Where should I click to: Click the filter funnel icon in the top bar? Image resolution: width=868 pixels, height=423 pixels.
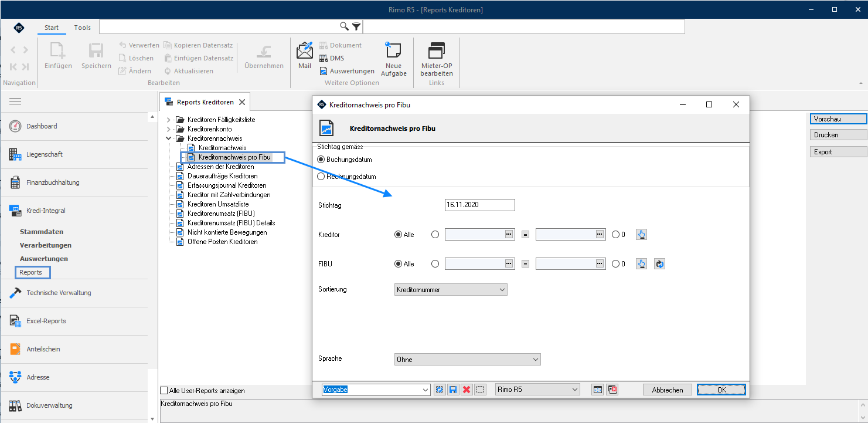[x=356, y=27]
